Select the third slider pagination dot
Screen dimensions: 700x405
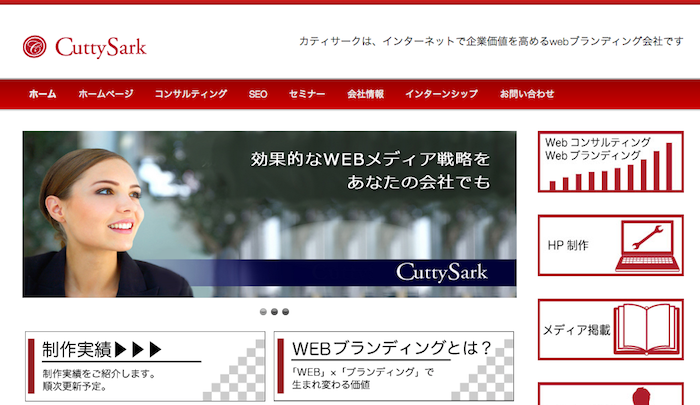pyautogui.click(x=286, y=312)
